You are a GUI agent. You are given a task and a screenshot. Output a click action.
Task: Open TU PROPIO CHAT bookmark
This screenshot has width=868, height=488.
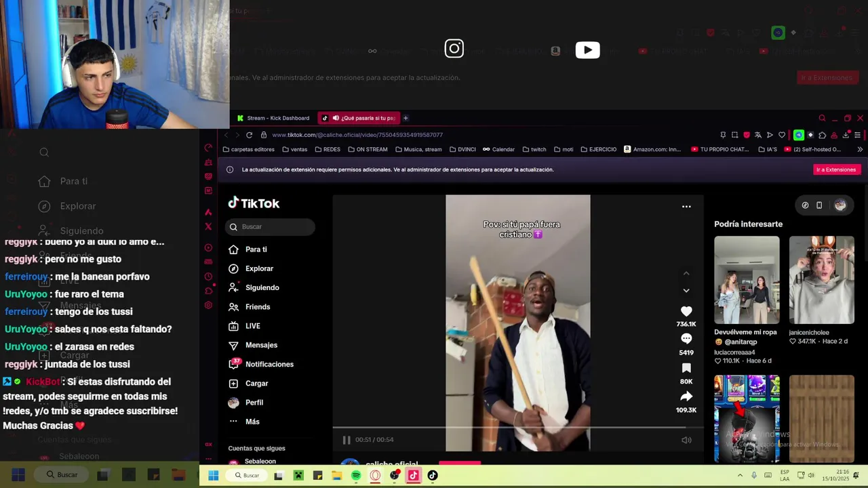click(x=719, y=149)
